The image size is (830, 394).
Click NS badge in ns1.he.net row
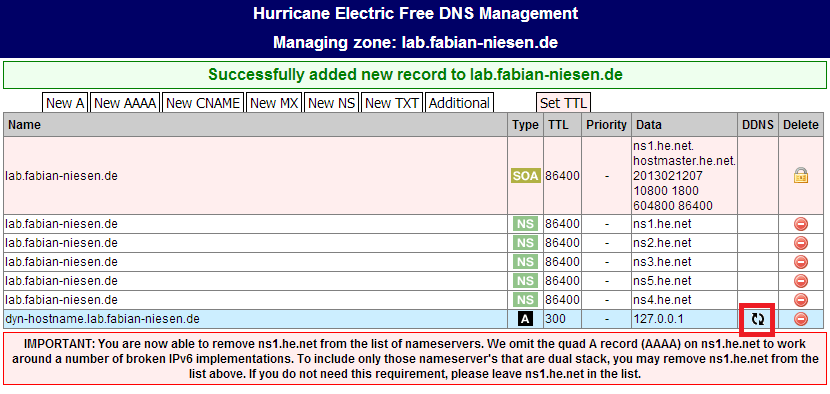point(525,224)
